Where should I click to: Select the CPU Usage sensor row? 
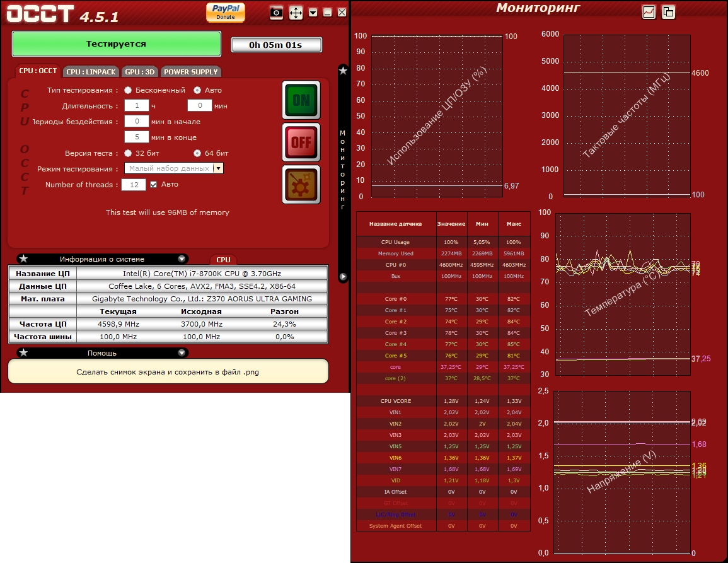[443, 242]
